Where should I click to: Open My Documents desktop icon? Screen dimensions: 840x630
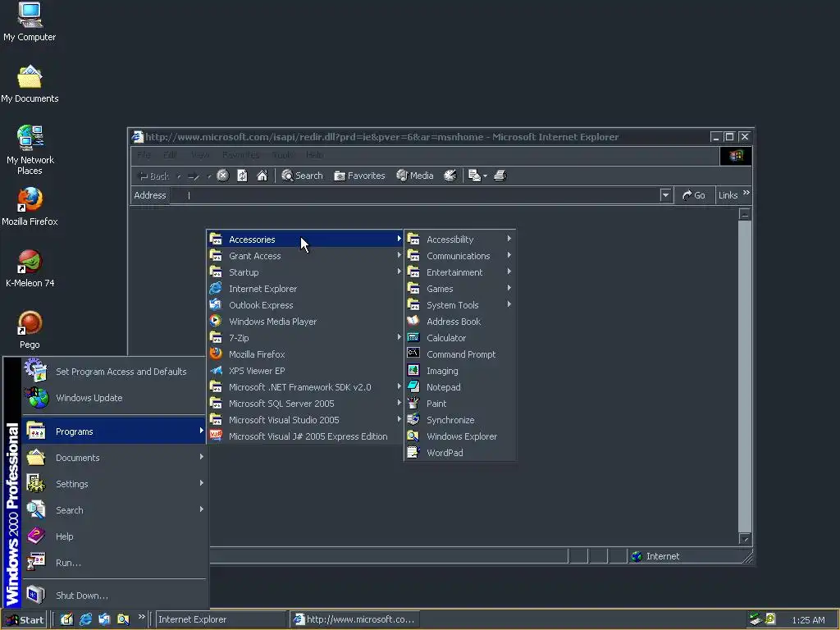pyautogui.click(x=30, y=84)
